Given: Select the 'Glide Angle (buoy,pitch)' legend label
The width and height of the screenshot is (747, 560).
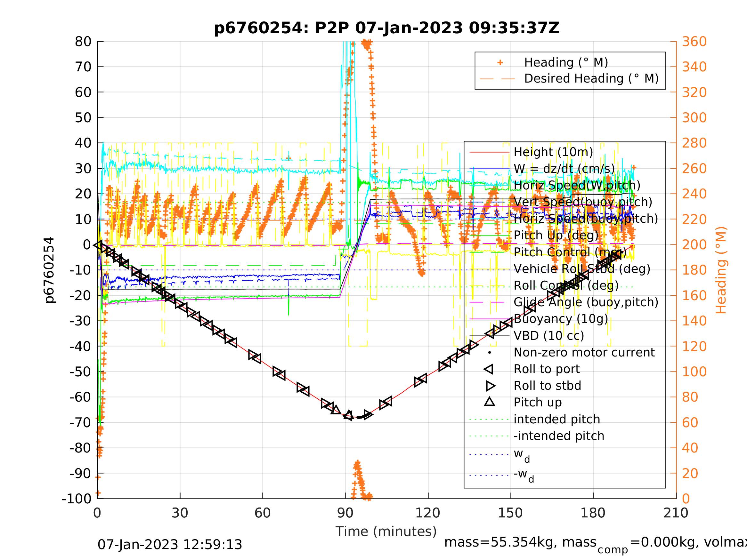Looking at the screenshot, I should [586, 302].
